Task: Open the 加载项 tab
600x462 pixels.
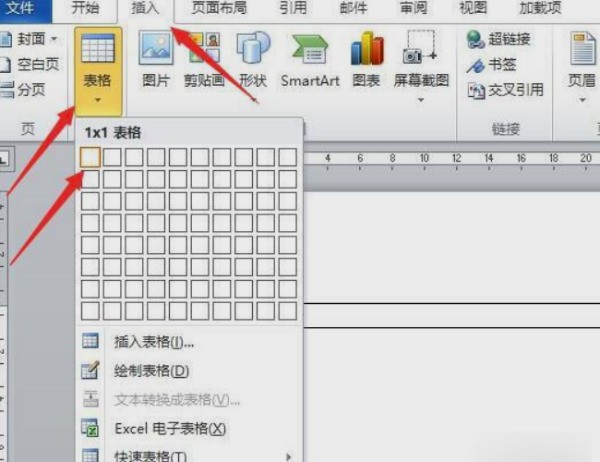Action: [540, 8]
